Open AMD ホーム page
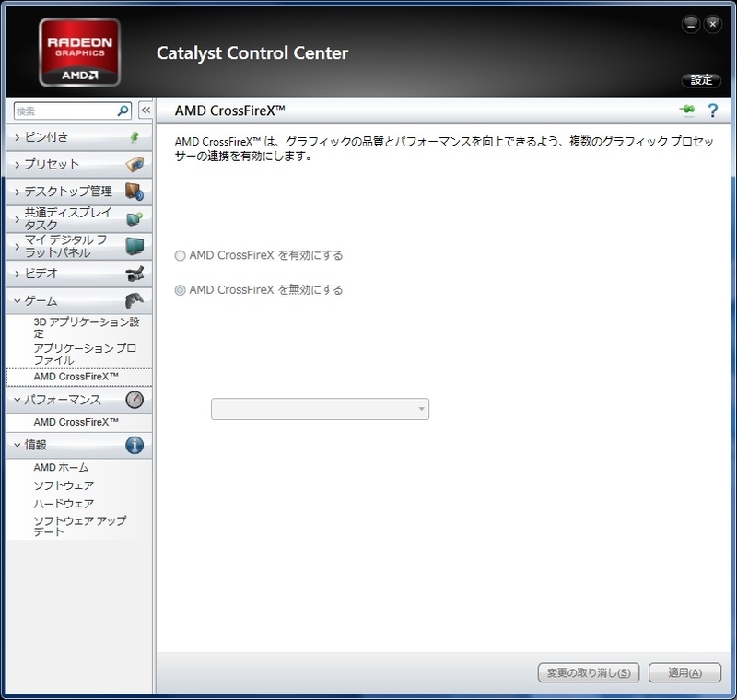Viewport: 737px width, 700px height. (61, 468)
